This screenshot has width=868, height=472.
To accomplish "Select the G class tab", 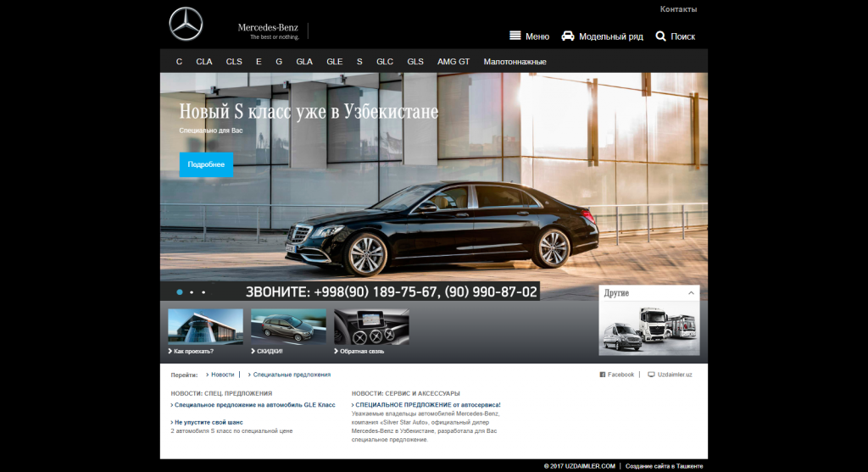I will click(279, 61).
